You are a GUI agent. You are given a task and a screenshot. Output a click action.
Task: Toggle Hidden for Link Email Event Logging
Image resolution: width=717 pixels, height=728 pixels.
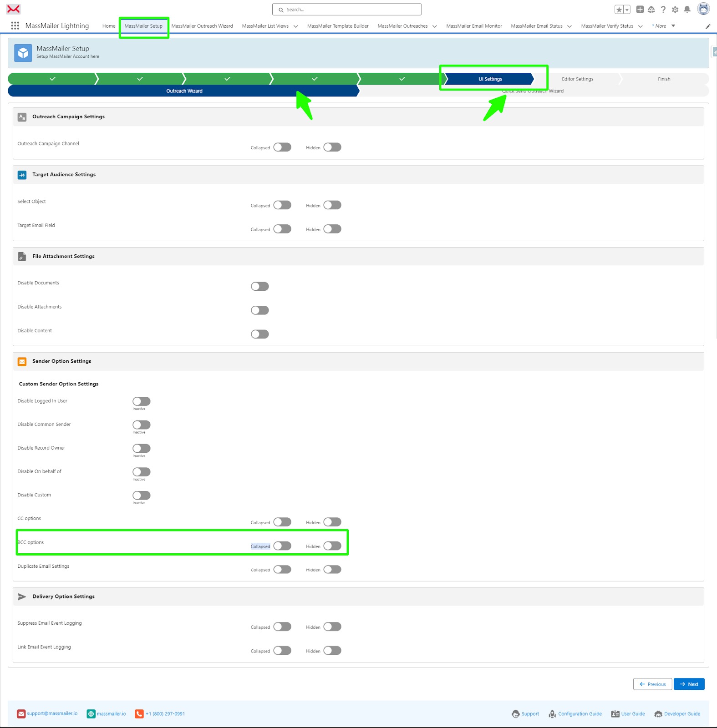coord(332,651)
